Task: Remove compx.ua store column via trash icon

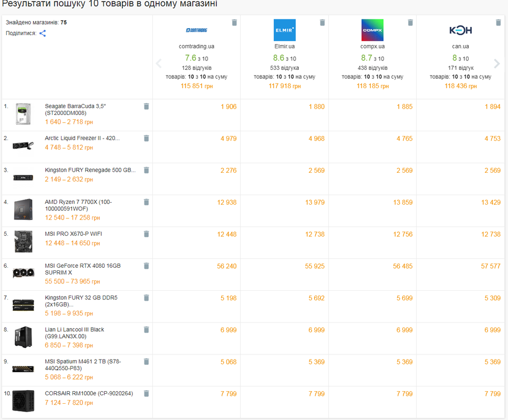Action: point(410,23)
